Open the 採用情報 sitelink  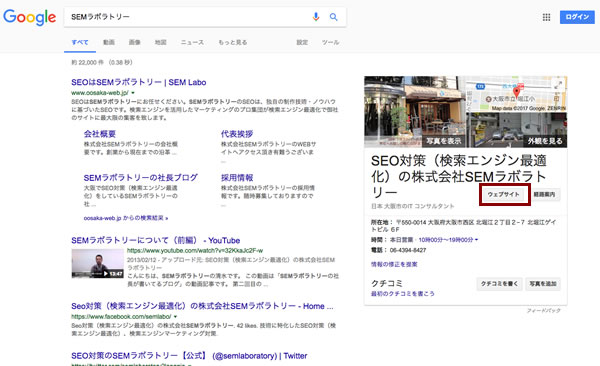pyautogui.click(x=237, y=178)
